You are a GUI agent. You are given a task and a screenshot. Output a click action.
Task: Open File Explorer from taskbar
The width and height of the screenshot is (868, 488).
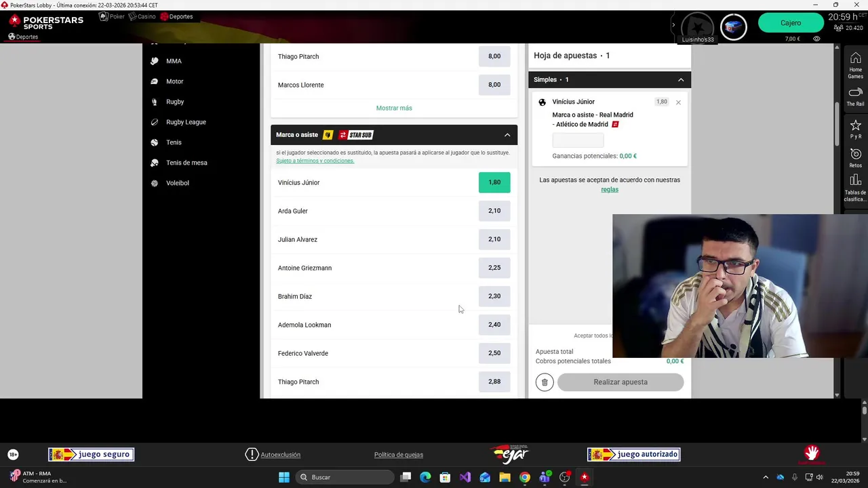coord(505,477)
